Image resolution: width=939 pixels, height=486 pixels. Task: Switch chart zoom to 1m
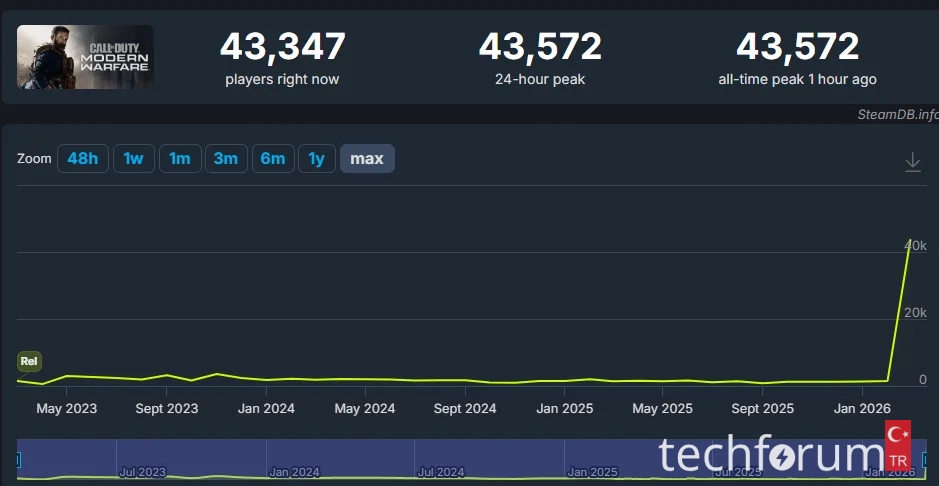pos(179,159)
